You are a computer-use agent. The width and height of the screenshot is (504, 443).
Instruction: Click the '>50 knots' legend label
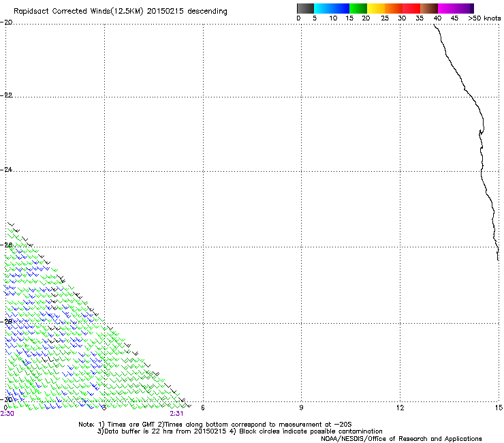point(484,18)
